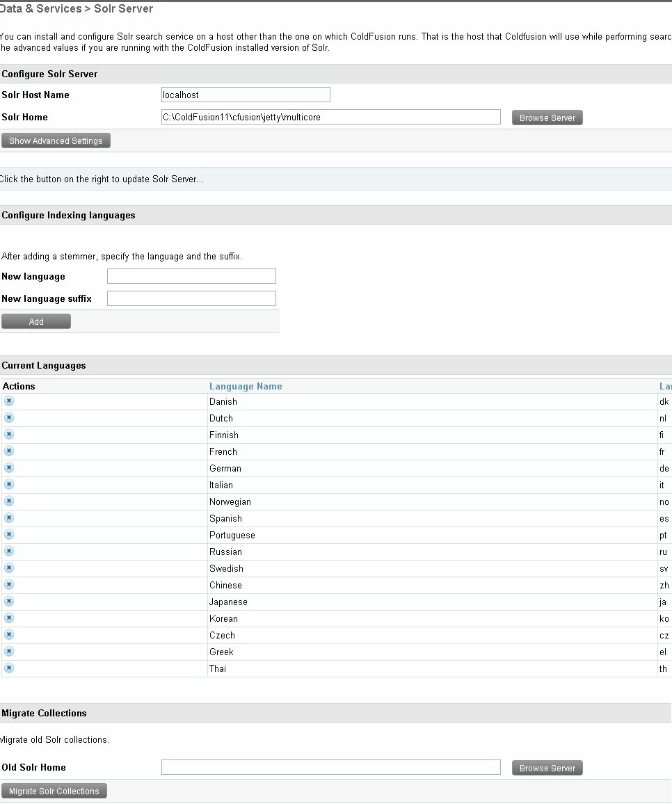This screenshot has height=804, width=672.
Task: Remove the Korean language row
Action: 9,618
